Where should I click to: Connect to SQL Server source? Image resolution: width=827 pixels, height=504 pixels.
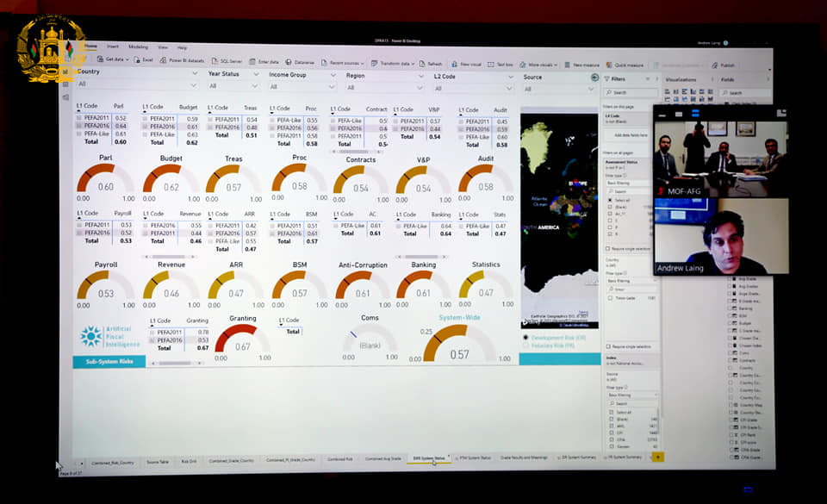(x=227, y=60)
